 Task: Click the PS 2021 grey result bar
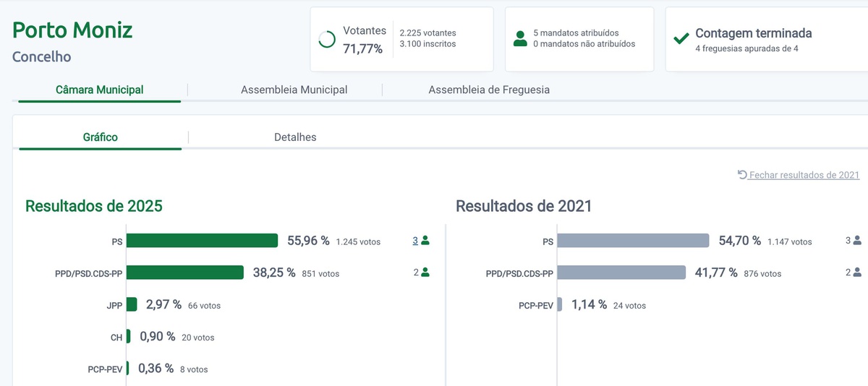pyautogui.click(x=633, y=241)
